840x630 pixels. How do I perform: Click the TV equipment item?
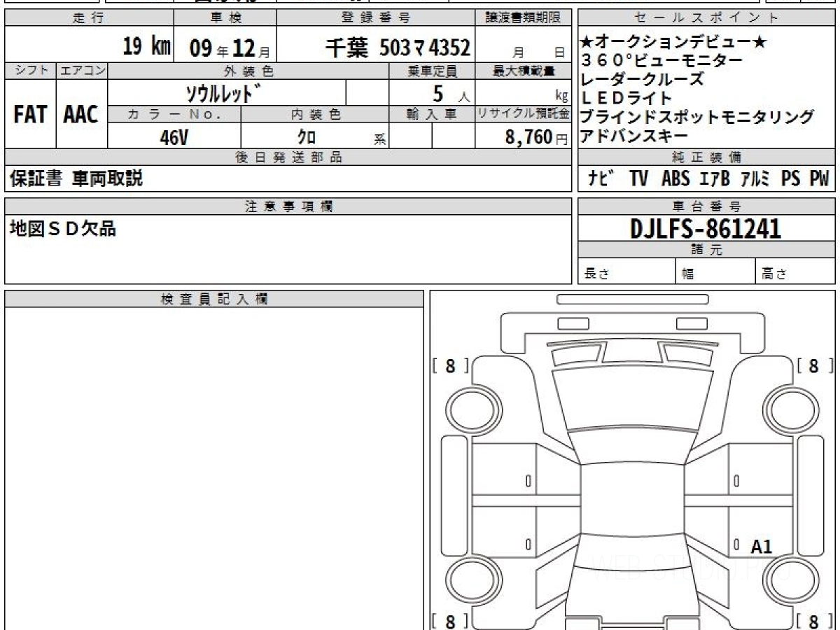pyautogui.click(x=638, y=179)
